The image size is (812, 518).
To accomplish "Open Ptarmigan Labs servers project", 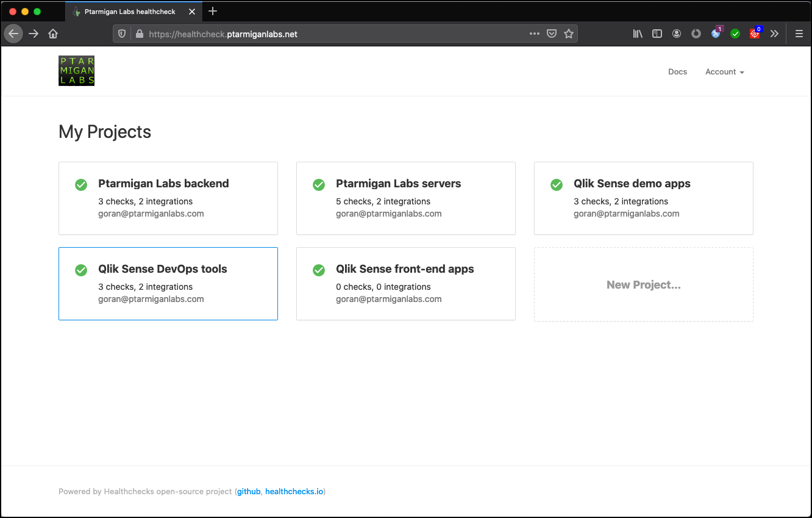I will (406, 198).
